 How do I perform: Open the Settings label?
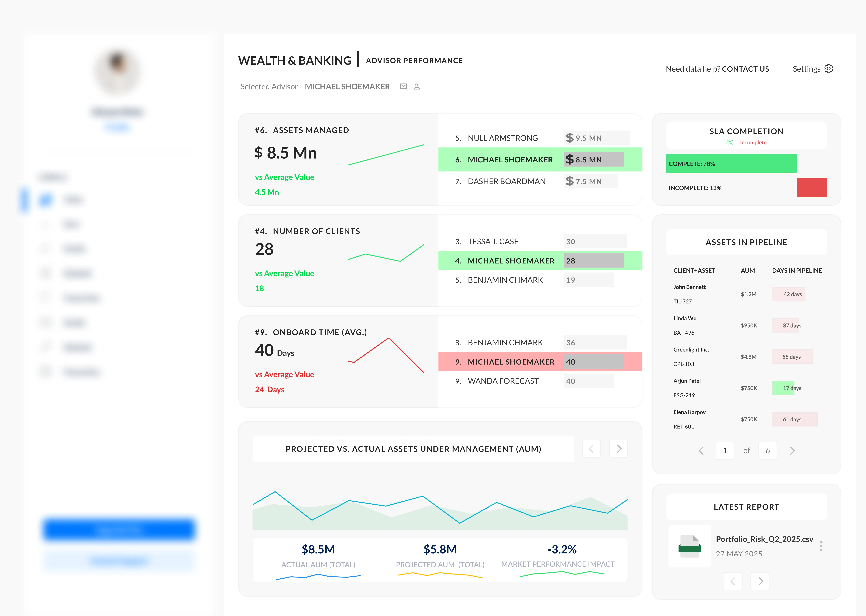[x=806, y=69]
